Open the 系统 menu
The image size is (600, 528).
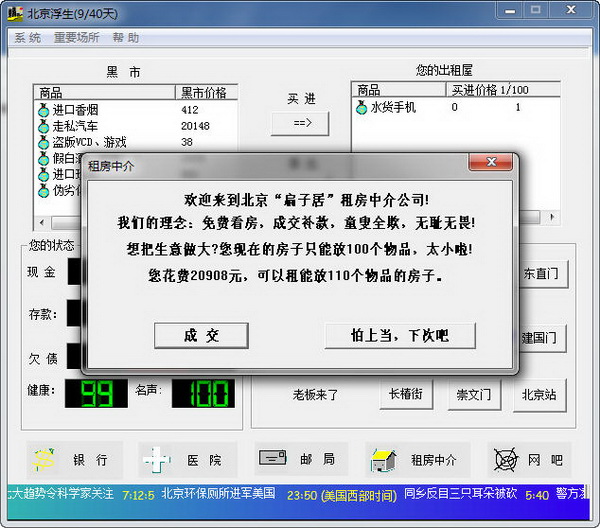(27, 37)
